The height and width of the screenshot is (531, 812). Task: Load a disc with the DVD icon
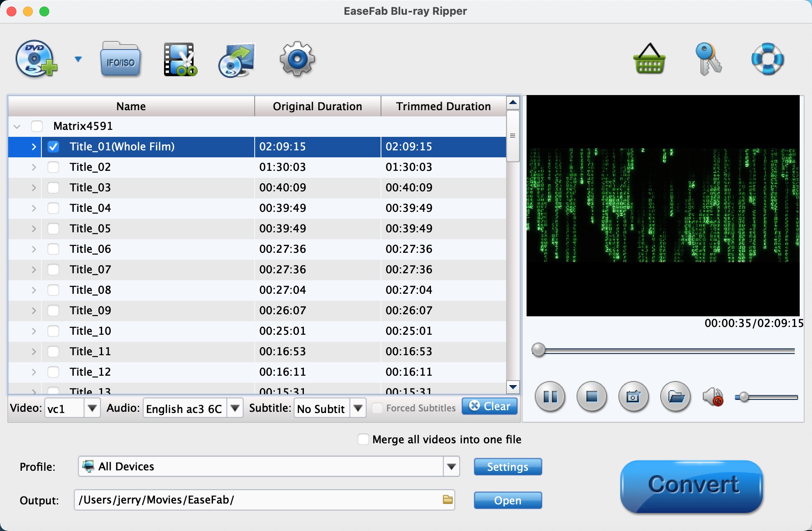pos(36,59)
